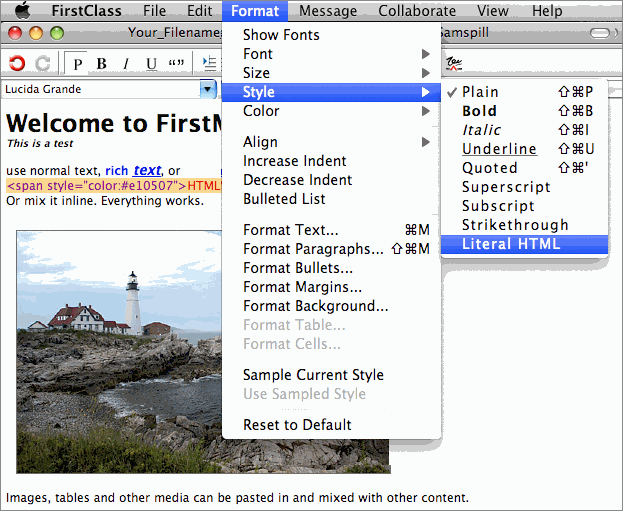Click the 'rich' blue word
The width and height of the screenshot is (642, 520).
[x=117, y=170]
